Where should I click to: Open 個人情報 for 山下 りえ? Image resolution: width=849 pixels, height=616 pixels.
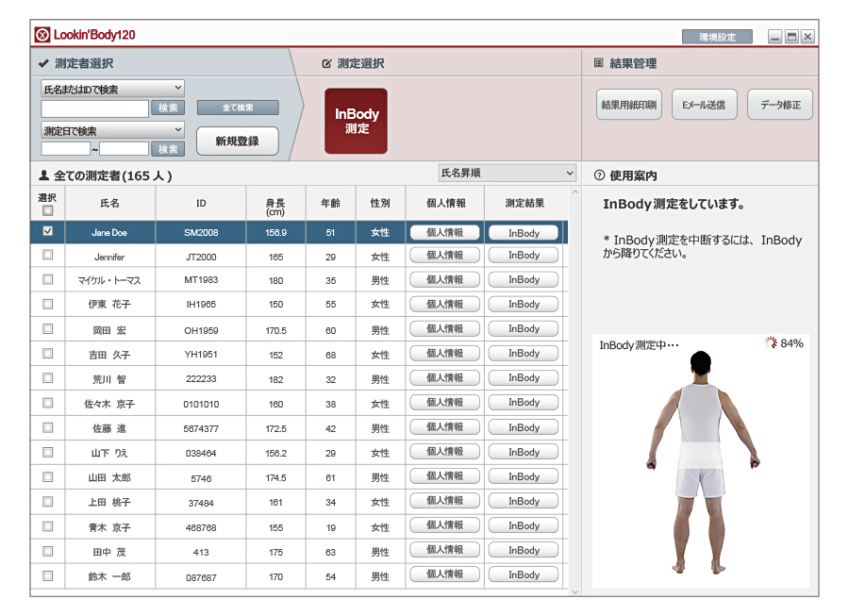click(445, 452)
